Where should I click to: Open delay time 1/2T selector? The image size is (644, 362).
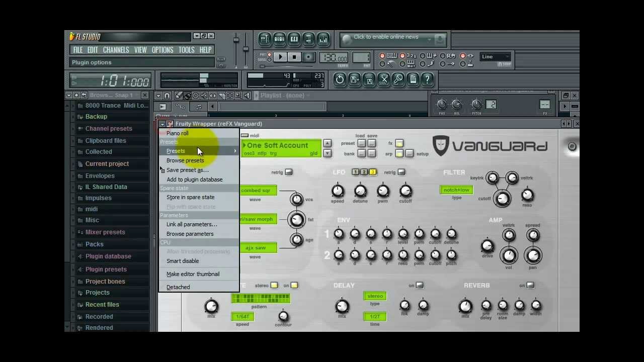pos(375,316)
